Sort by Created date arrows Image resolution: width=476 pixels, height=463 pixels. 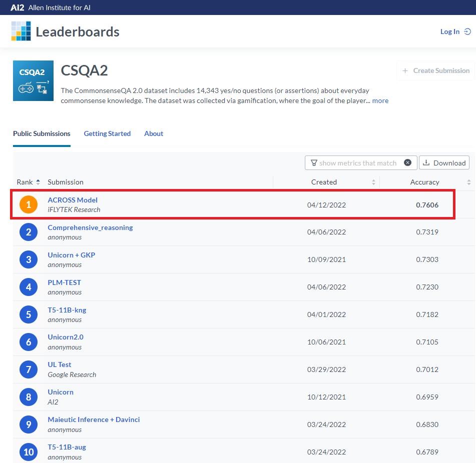[374, 182]
